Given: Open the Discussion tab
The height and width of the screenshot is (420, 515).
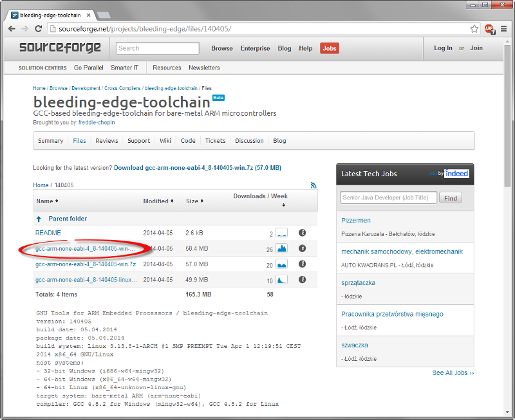Looking at the screenshot, I should pos(249,141).
